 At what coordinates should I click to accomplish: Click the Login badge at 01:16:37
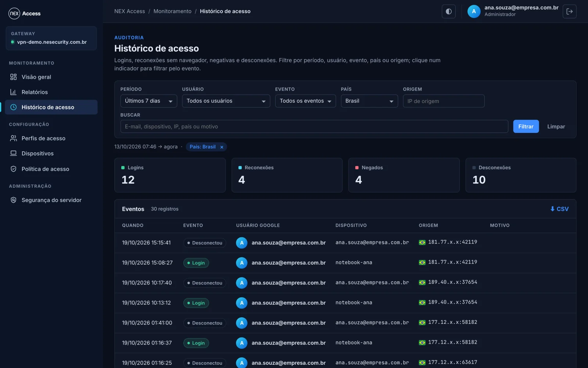(x=196, y=343)
